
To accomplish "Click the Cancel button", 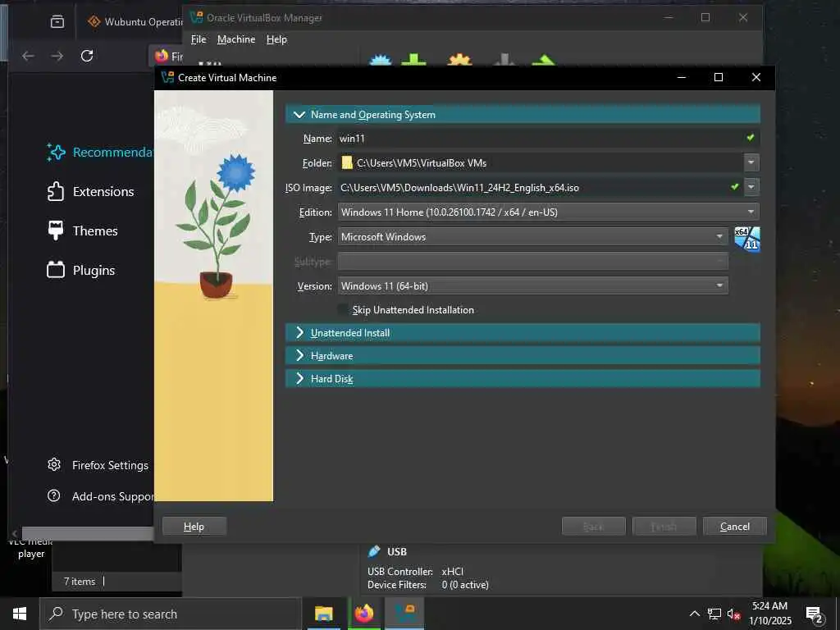I will click(x=734, y=527).
